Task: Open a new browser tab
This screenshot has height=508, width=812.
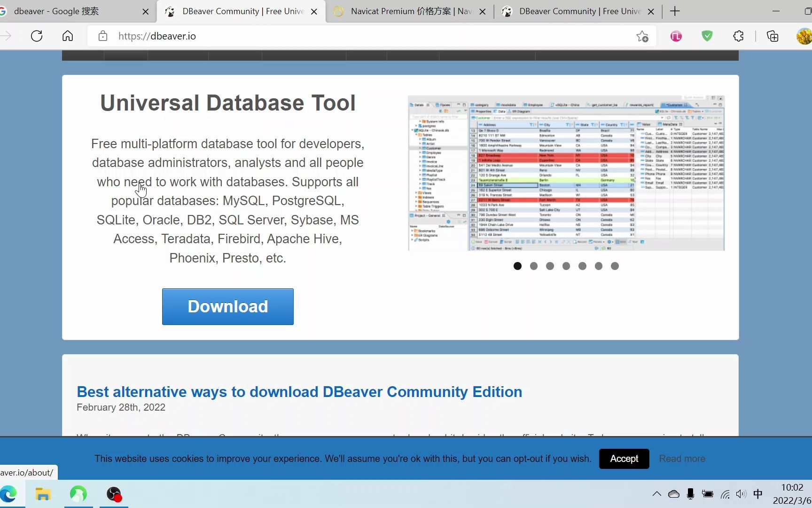Action: 675,11
